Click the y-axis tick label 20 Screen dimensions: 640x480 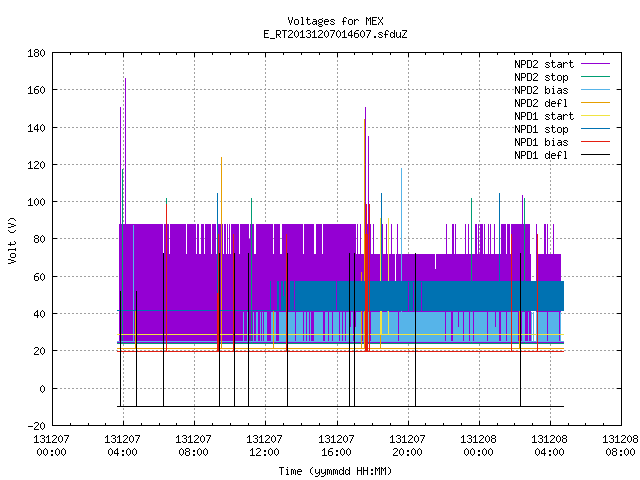[x=40, y=351]
